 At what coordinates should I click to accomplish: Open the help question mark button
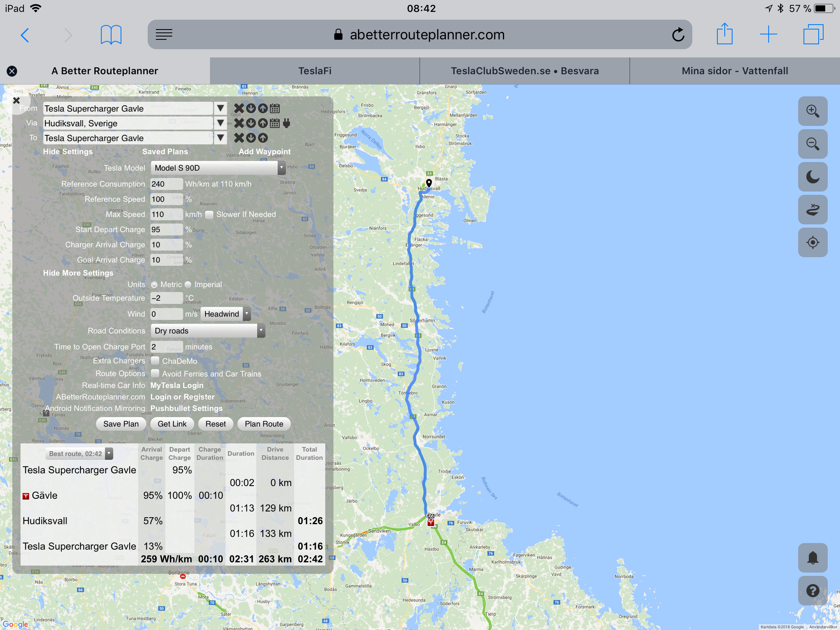click(812, 591)
